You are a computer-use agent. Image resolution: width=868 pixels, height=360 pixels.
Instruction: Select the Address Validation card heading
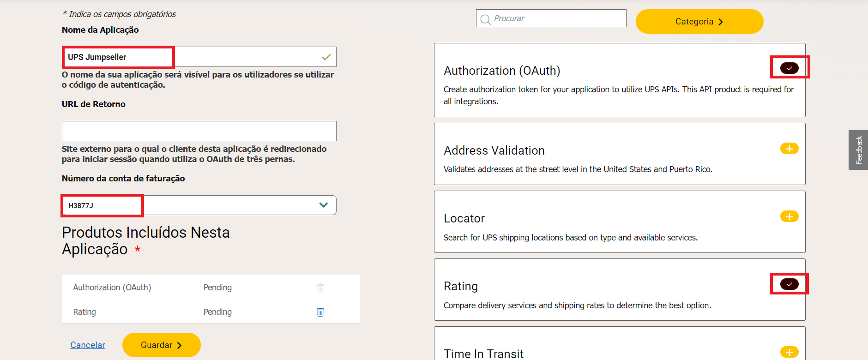tap(494, 150)
